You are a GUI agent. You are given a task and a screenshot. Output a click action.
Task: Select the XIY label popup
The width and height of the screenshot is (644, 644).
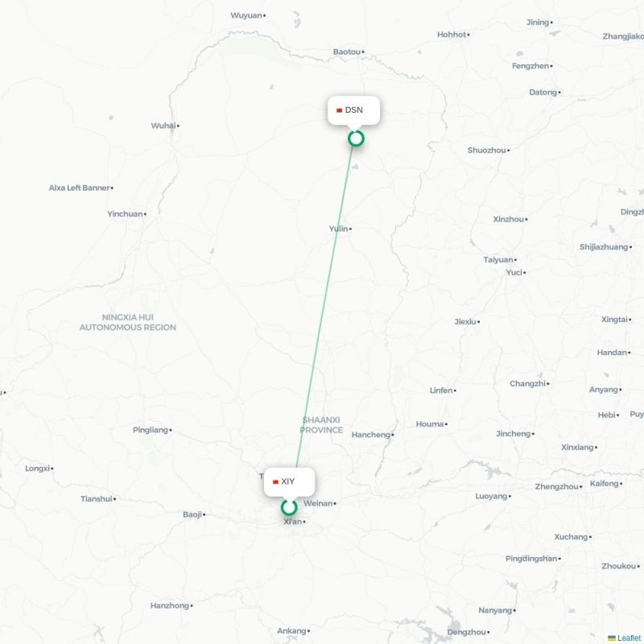click(289, 481)
